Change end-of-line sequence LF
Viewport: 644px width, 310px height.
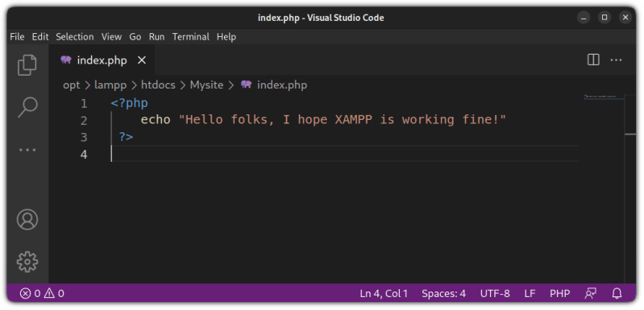pos(530,293)
